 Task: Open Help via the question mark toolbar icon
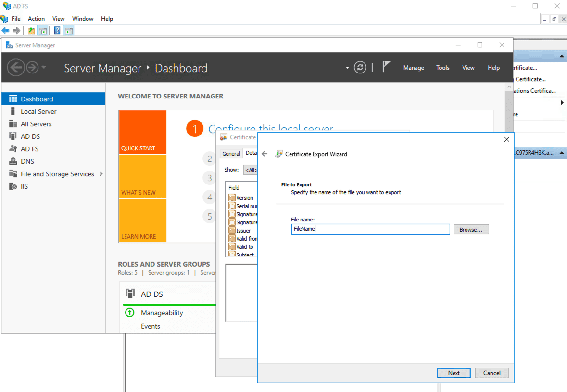[57, 30]
